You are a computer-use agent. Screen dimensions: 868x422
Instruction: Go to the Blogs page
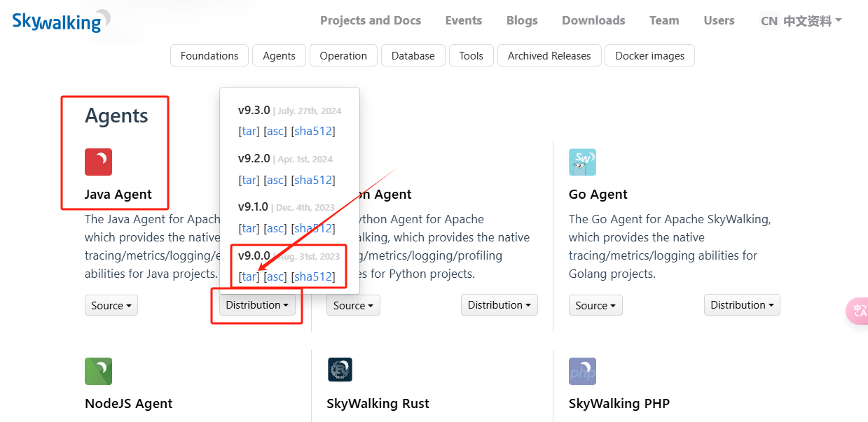coord(522,20)
